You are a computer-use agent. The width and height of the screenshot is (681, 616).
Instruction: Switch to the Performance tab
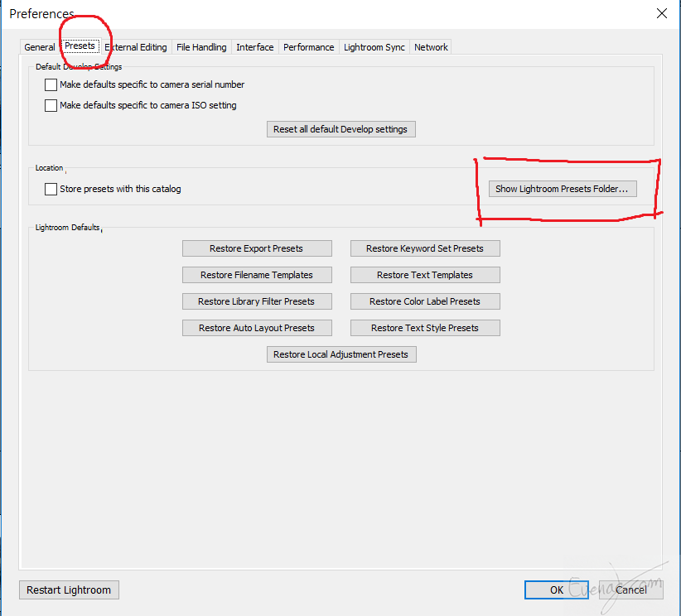point(309,47)
